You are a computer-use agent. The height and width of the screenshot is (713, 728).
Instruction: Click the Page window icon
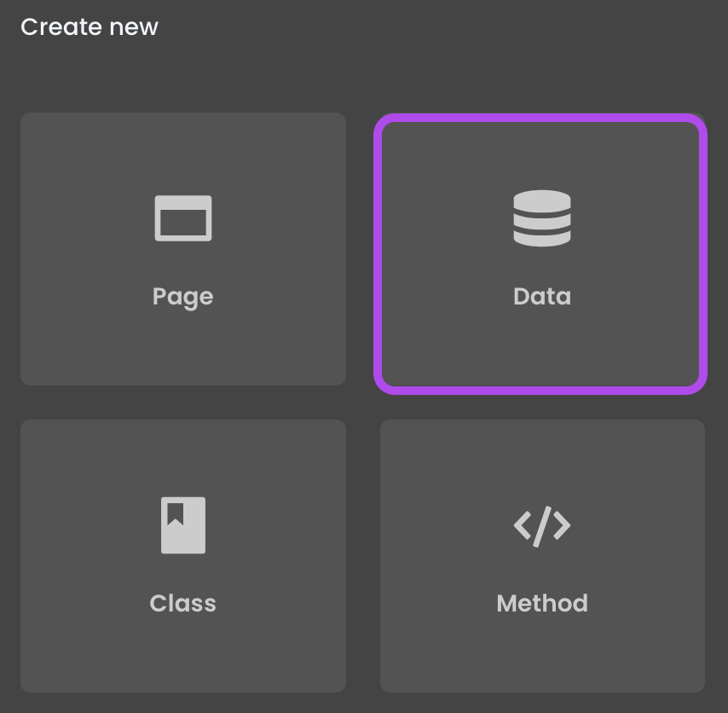[x=183, y=218]
